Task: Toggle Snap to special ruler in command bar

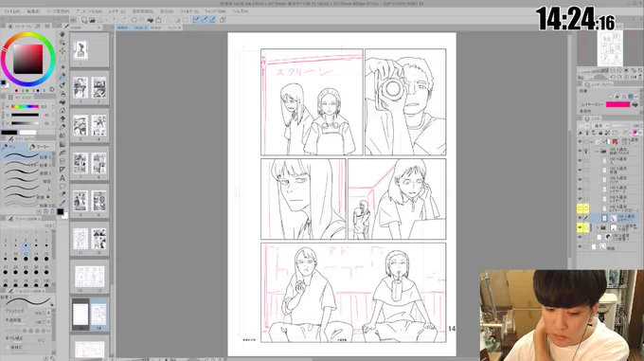Action: 205,20
